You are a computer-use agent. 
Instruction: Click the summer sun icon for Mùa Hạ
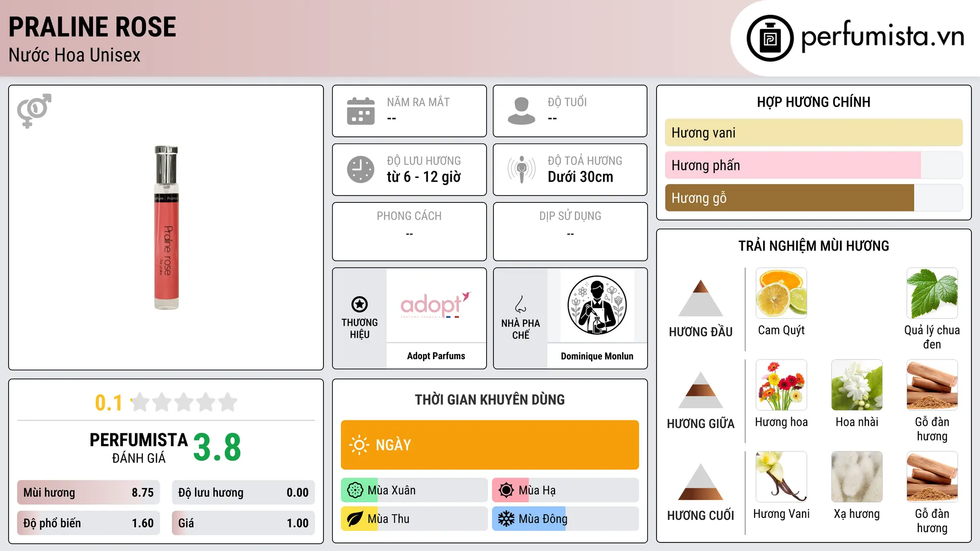coord(506,490)
